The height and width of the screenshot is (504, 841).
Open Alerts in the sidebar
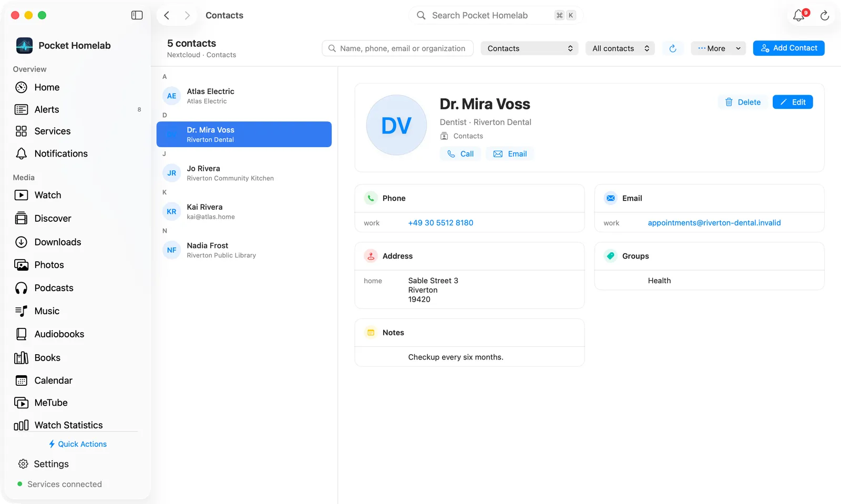pyautogui.click(x=78, y=109)
